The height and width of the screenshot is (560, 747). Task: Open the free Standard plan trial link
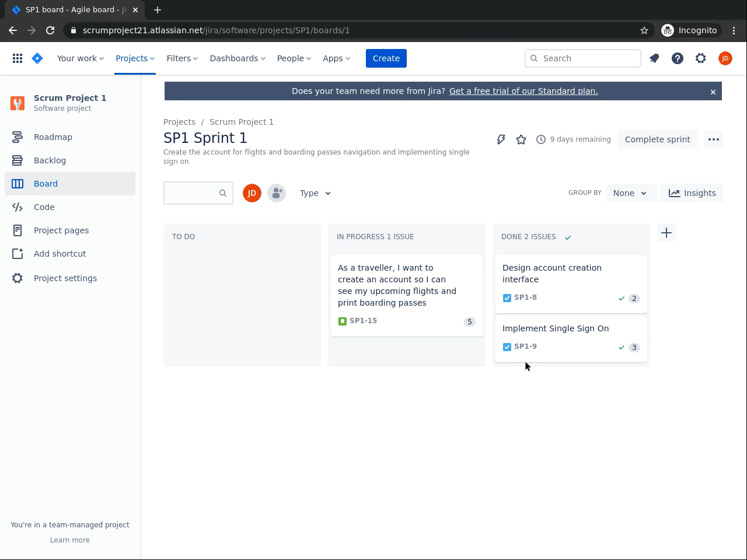click(523, 91)
